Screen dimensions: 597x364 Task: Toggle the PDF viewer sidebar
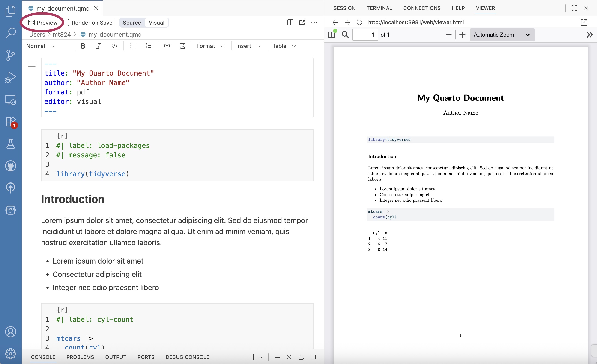(x=332, y=35)
